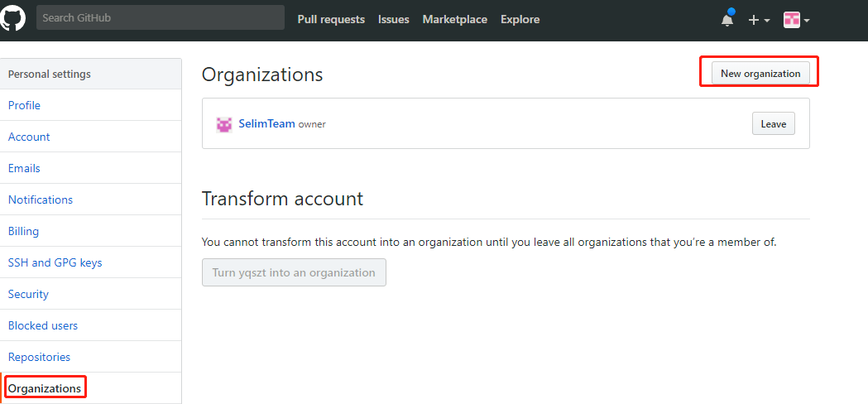Viewport: 868px width, 404px height.
Task: Open the Explore page link
Action: click(520, 19)
